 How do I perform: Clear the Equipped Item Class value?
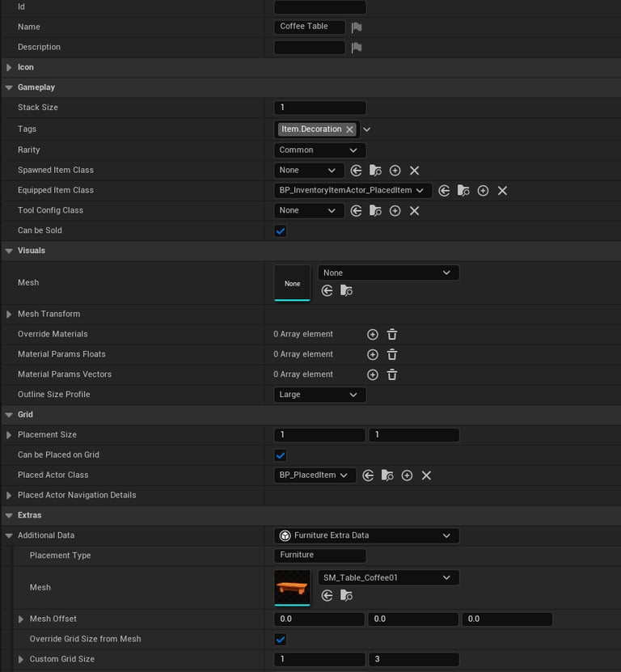point(502,191)
